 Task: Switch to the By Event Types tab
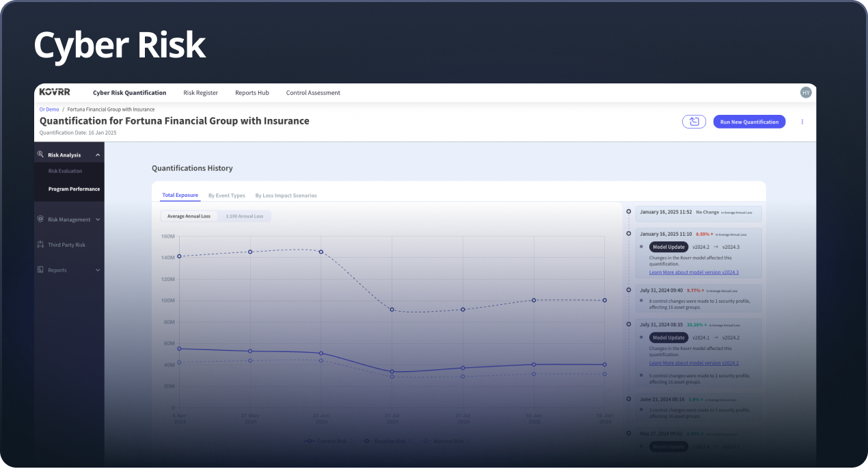tap(227, 195)
